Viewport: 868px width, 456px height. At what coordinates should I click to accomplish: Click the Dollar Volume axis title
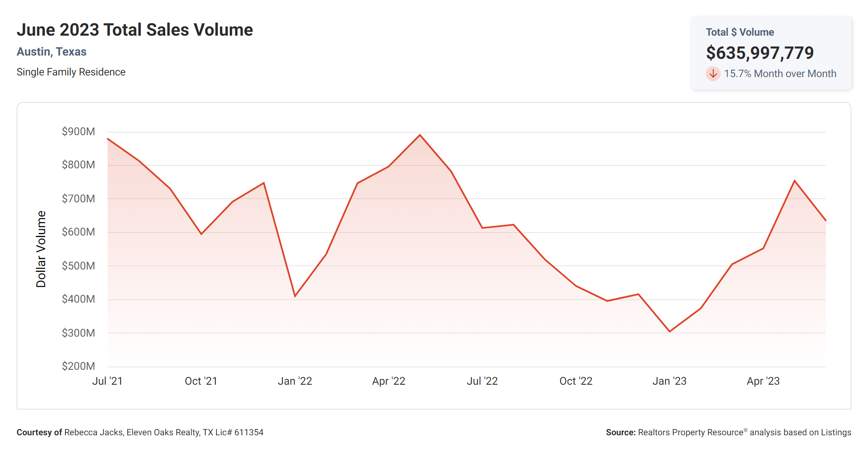[x=41, y=249]
